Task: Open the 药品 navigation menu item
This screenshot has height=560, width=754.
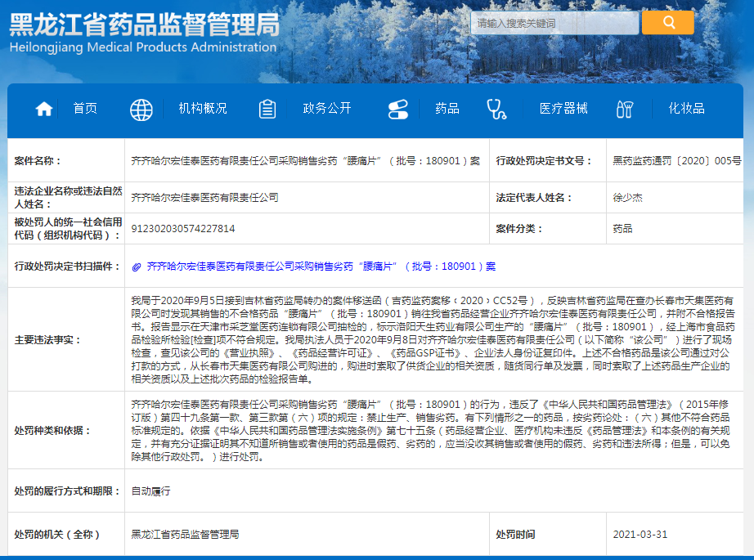Action: 447,108
